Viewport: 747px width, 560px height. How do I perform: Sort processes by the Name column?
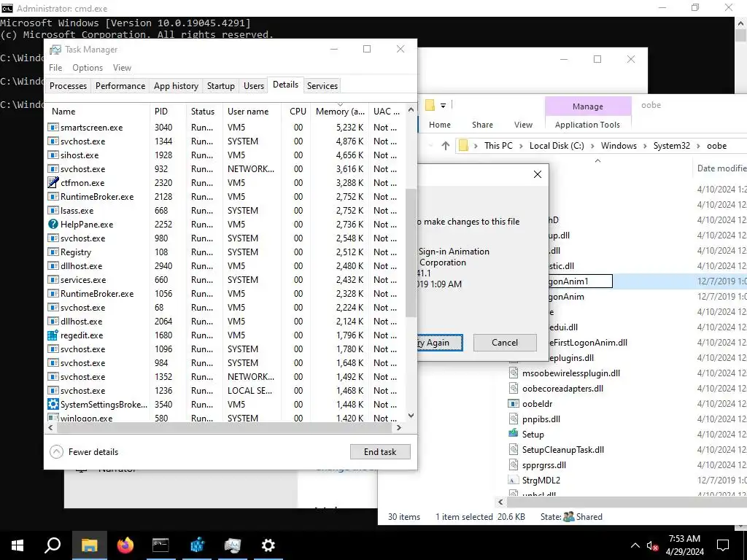click(98, 112)
